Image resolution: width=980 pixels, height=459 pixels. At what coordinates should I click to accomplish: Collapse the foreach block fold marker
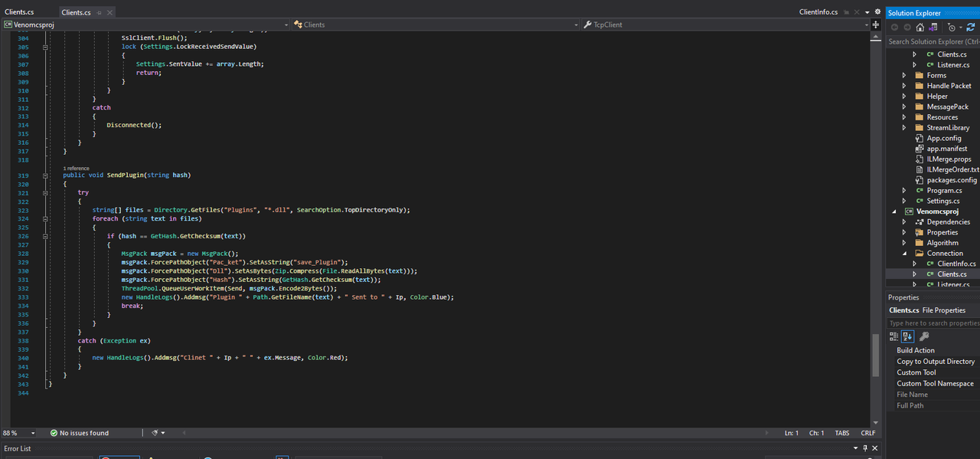pyautogui.click(x=46, y=219)
